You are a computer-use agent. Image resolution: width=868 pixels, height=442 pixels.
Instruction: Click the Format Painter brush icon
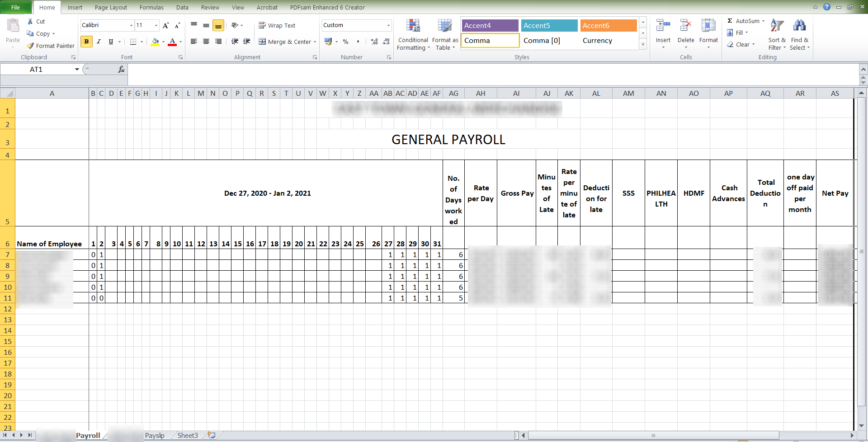pyautogui.click(x=30, y=46)
